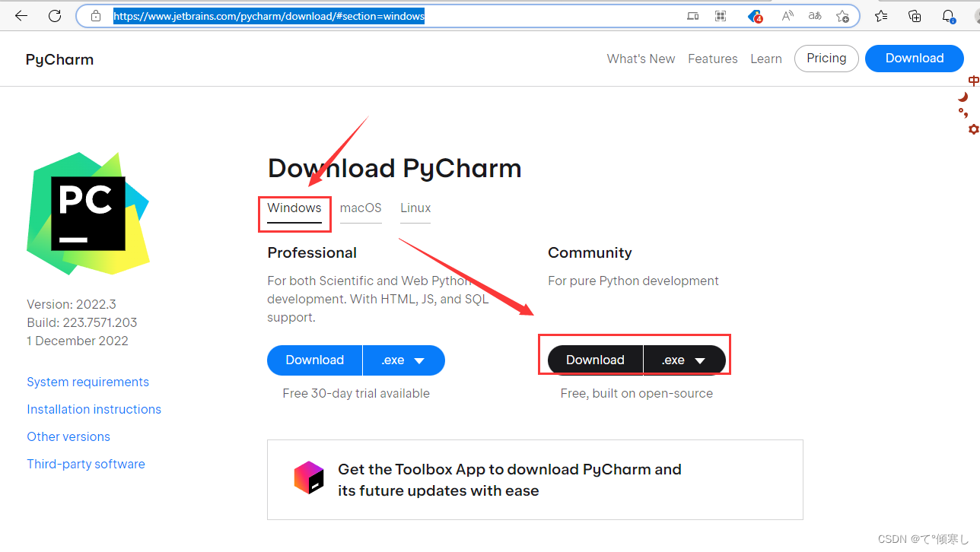980x552 pixels.
Task: Open the send-to-devices icon in address bar
Action: [692, 16]
